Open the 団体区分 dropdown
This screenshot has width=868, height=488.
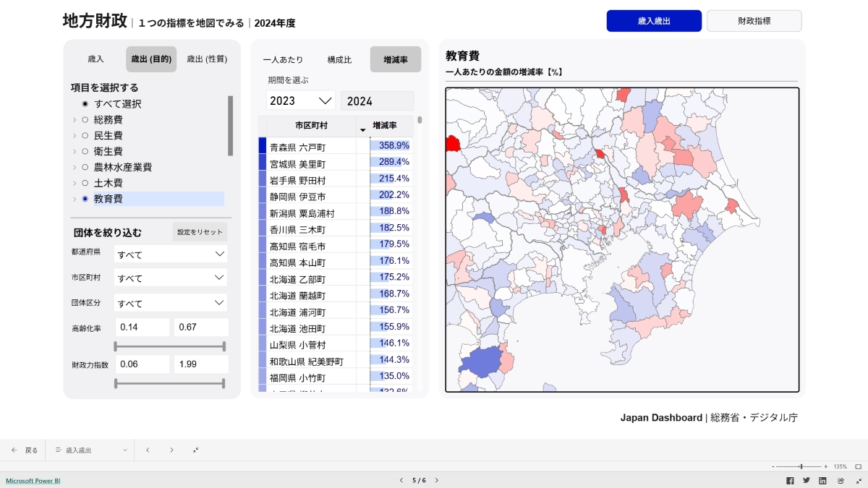pos(170,303)
